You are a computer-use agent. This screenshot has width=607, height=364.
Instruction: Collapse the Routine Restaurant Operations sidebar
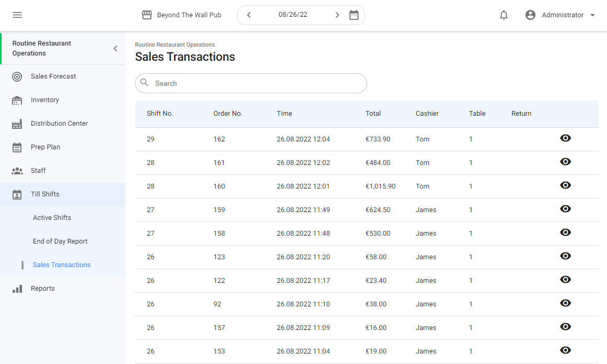(115, 49)
